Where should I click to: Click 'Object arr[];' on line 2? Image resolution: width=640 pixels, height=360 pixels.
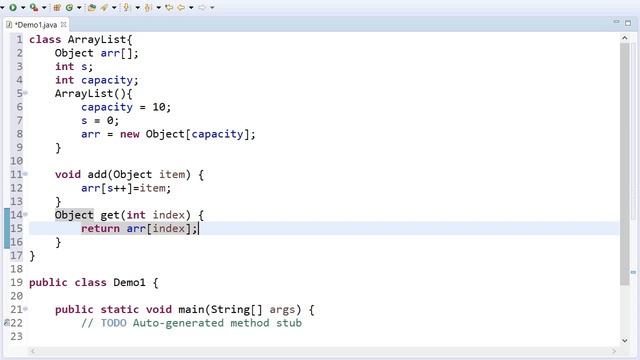click(97, 53)
